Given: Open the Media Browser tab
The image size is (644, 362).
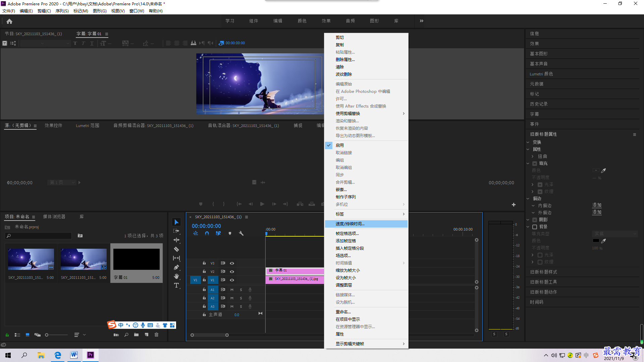Looking at the screenshot, I should (54, 217).
